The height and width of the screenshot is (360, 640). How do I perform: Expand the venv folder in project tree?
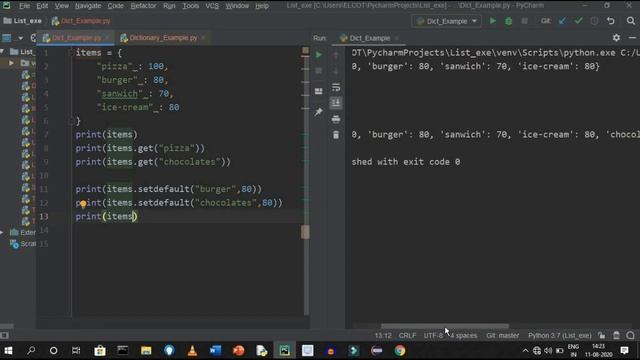11,63
